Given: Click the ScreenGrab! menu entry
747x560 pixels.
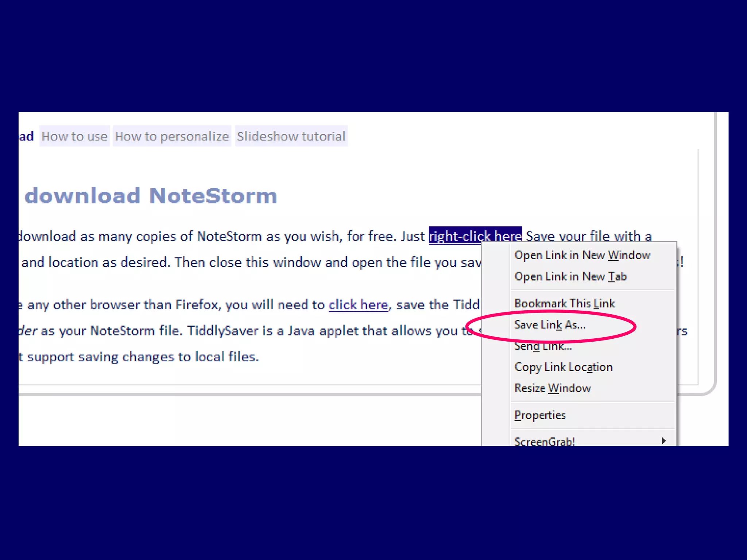Looking at the screenshot, I should 545,441.
